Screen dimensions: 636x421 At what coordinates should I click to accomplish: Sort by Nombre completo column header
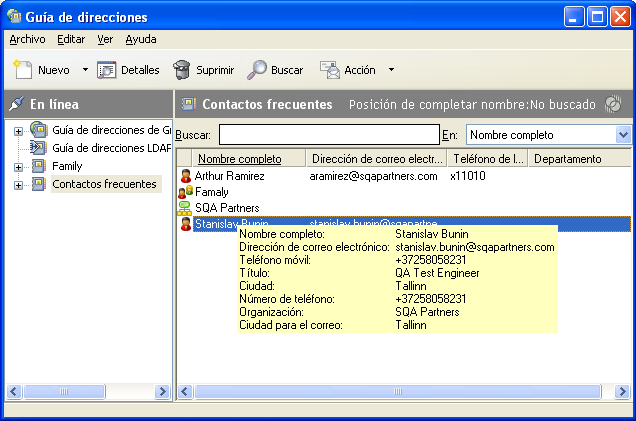[249, 159]
